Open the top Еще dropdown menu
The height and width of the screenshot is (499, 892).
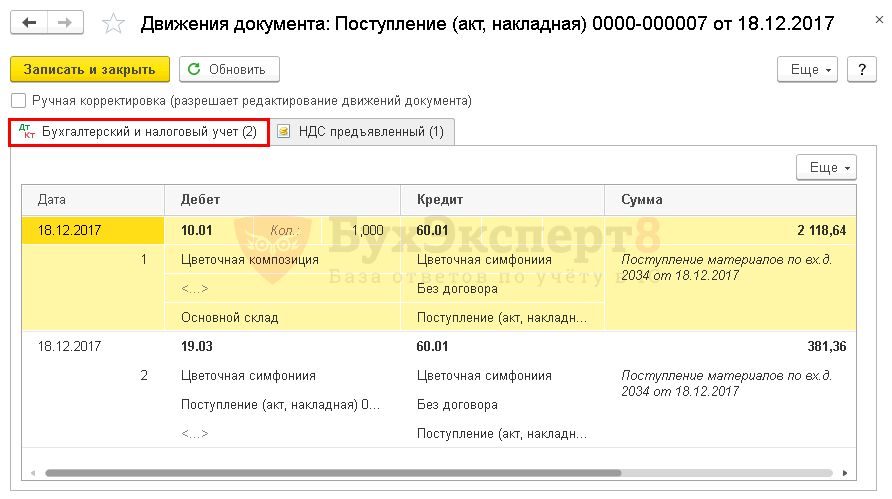click(x=807, y=69)
